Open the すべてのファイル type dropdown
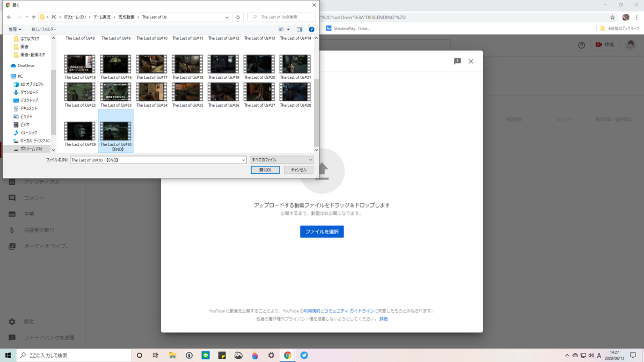This screenshot has height=362, width=644. click(282, 160)
